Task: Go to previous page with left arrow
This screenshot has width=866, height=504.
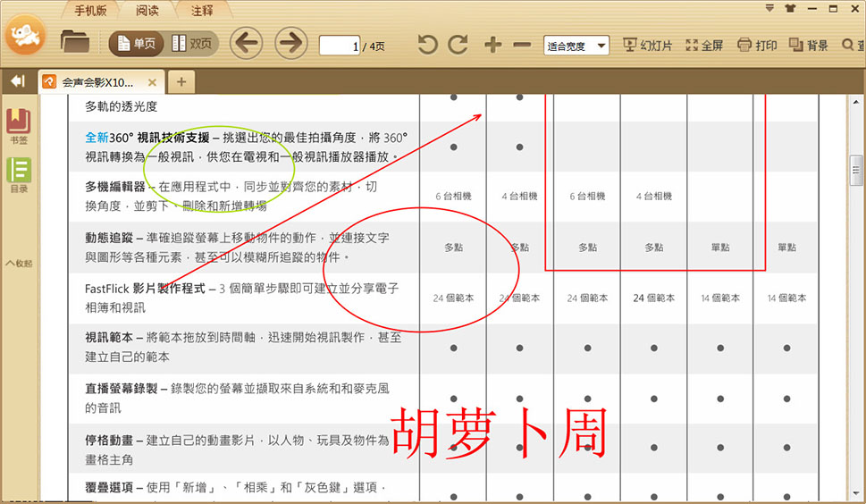Action: tap(246, 43)
